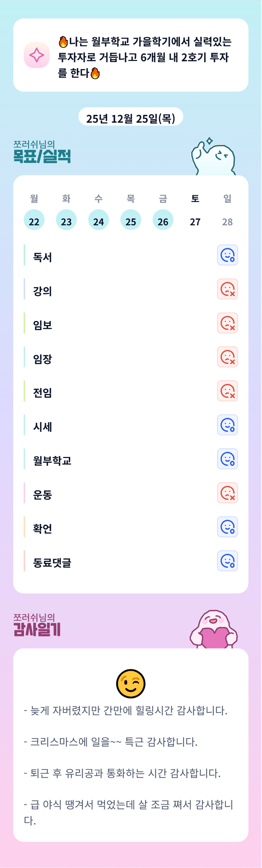Toggle the 강의 sad face status
Screen dimensions: 262x868
(x=227, y=289)
